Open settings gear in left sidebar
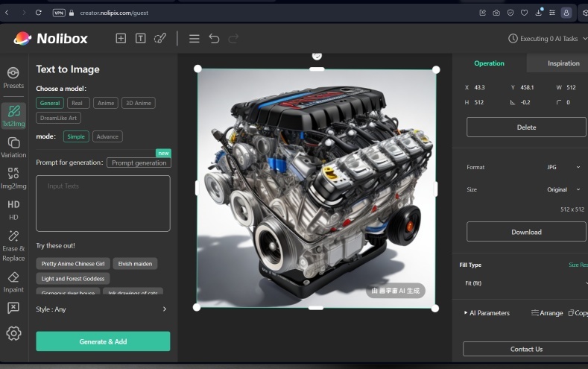This screenshot has height=369, width=588. click(13, 333)
